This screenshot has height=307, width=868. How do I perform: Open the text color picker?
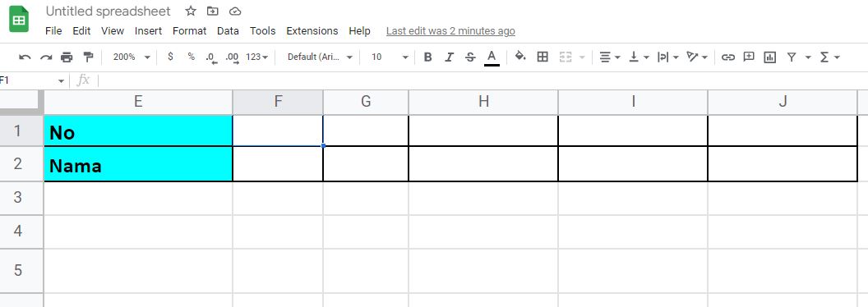pyautogui.click(x=492, y=57)
